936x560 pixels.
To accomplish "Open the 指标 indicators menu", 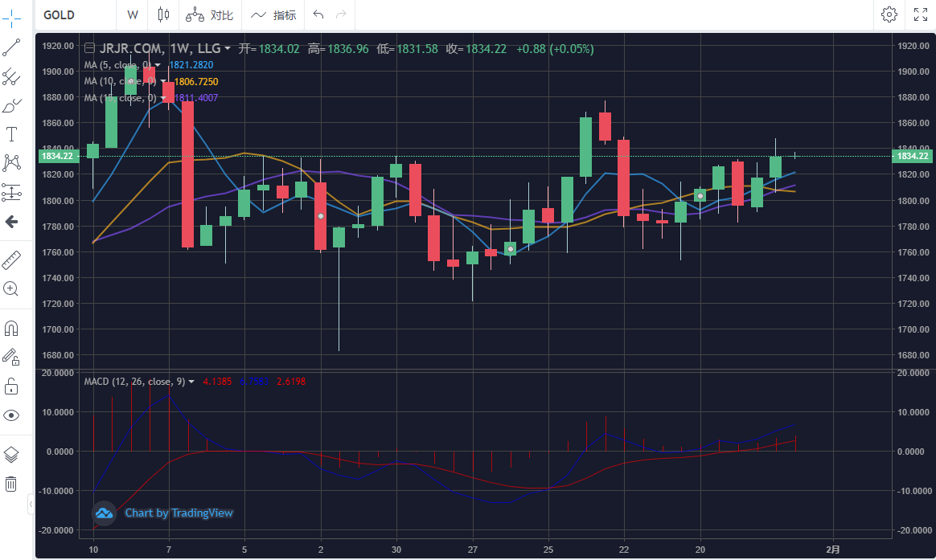I will point(273,15).
